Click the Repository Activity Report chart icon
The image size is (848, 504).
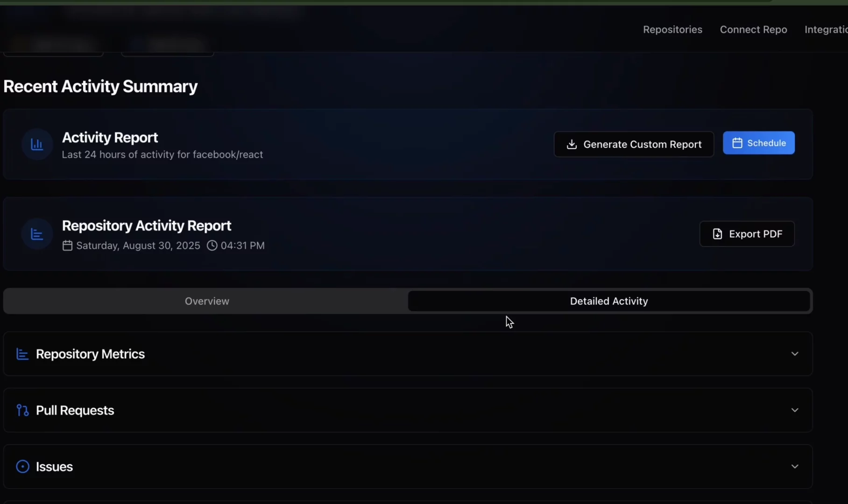[x=37, y=233]
